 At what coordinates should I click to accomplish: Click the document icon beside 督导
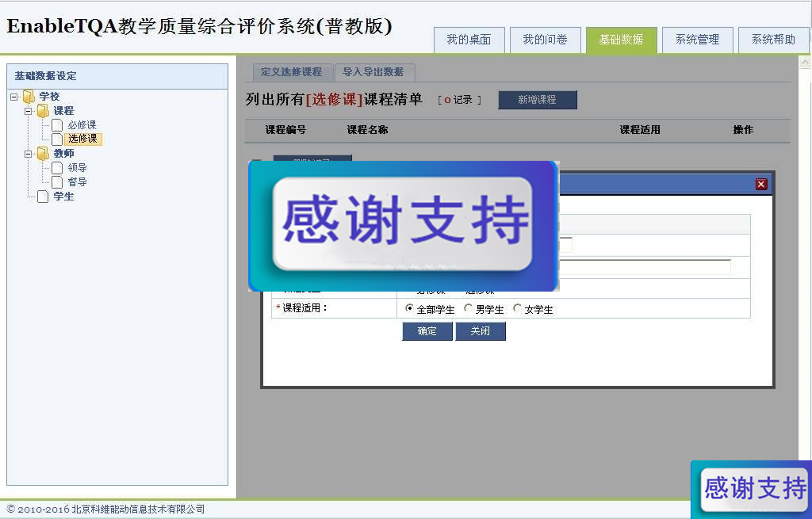57,182
